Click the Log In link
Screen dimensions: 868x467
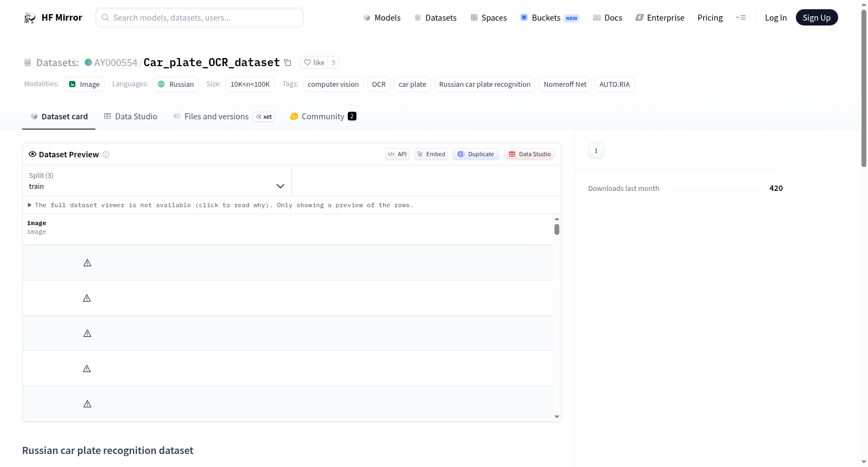tap(776, 18)
